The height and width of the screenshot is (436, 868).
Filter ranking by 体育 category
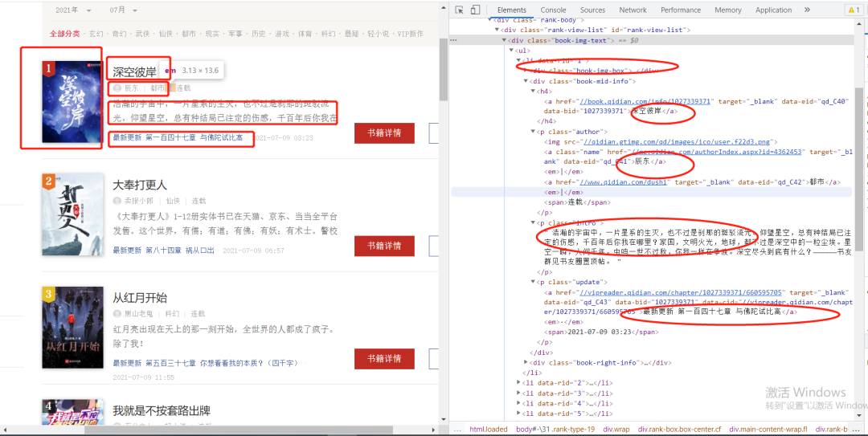click(x=305, y=34)
